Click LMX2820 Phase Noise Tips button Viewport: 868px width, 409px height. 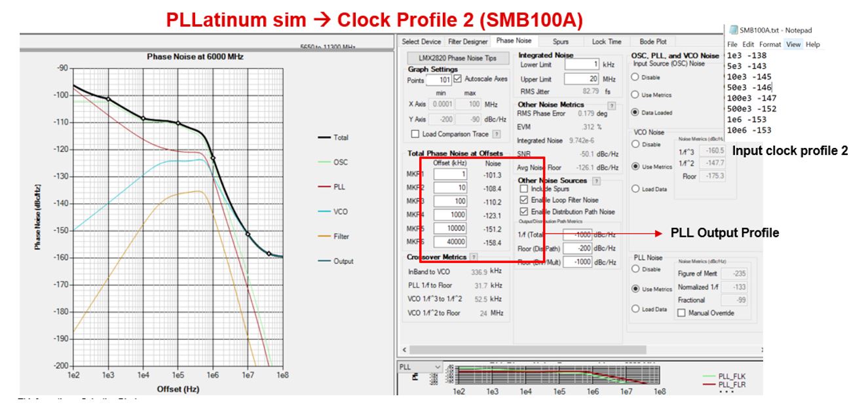pos(459,58)
